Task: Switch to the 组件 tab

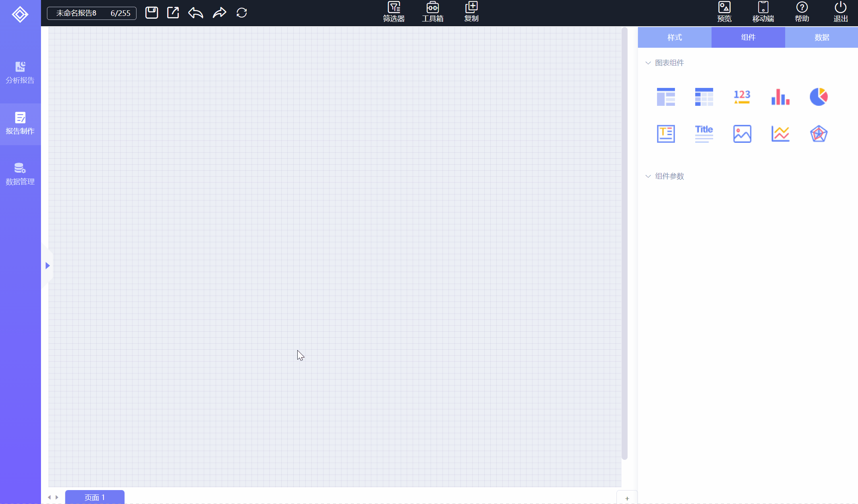Action: tap(748, 37)
